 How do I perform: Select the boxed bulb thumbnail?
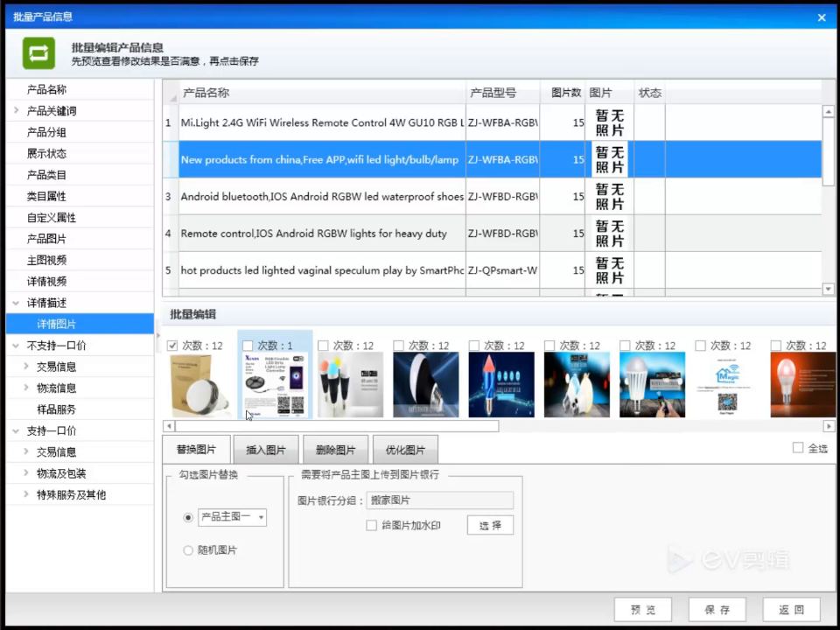click(x=199, y=385)
